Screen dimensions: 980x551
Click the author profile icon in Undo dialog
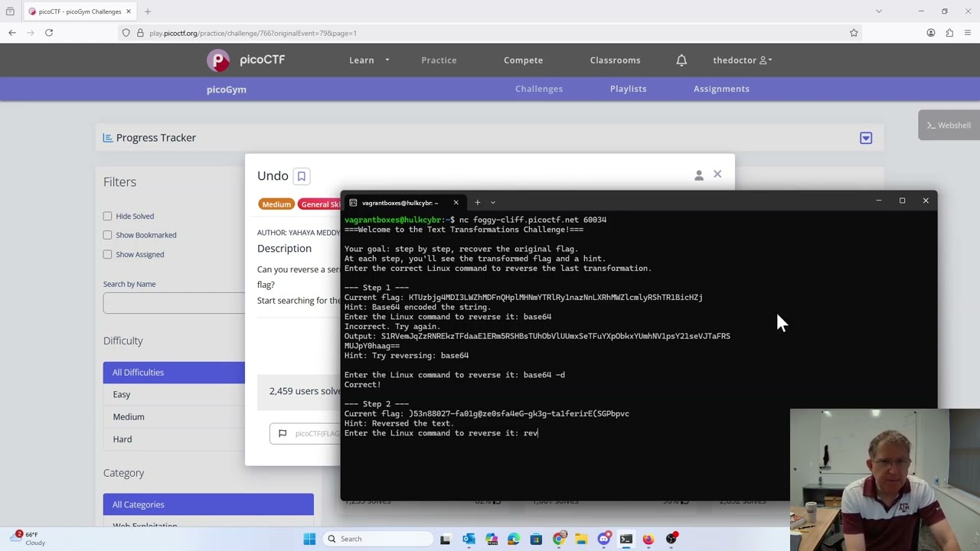pos(699,176)
